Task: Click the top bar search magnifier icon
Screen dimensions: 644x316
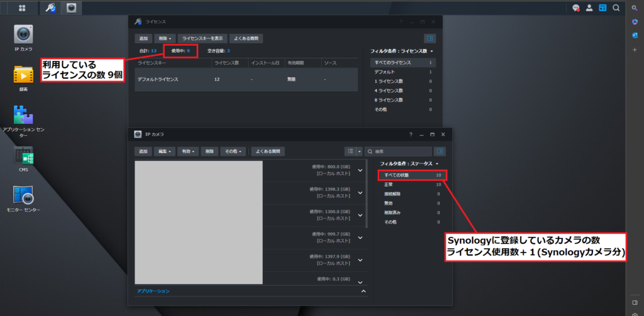Action: [x=616, y=8]
